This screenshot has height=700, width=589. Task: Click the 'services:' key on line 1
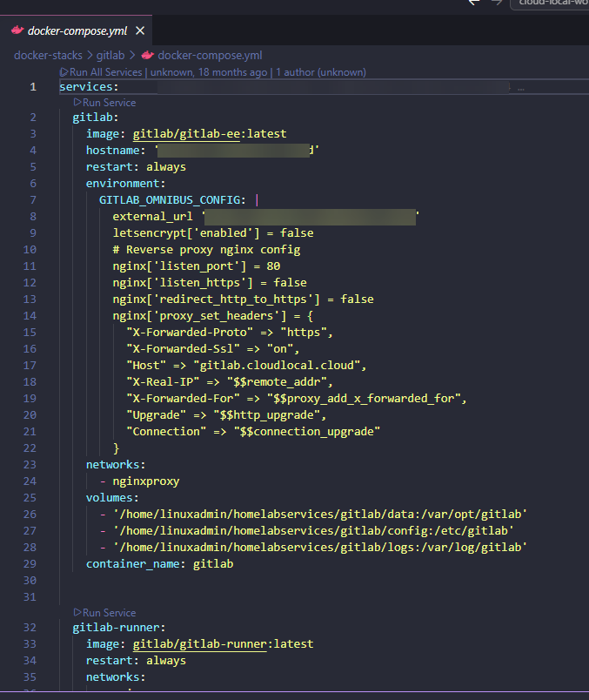pos(89,86)
